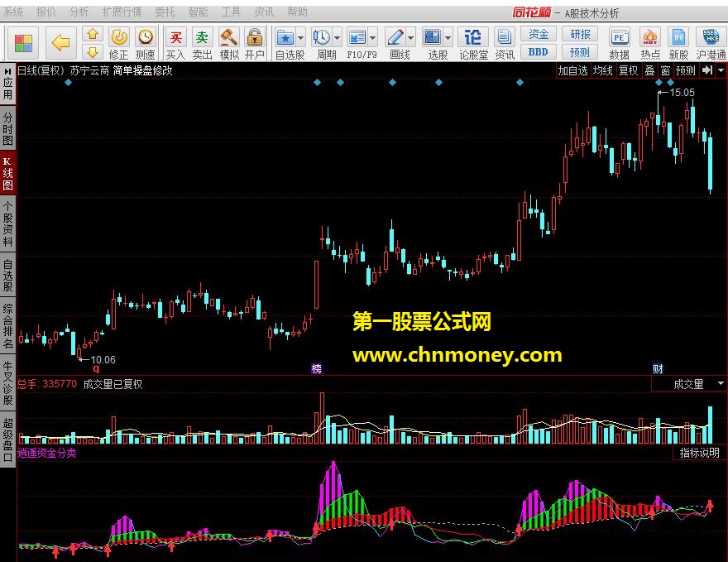Image resolution: width=728 pixels, height=562 pixels.
Task: Open the 测速 speed test clock icon
Action: coord(146,44)
